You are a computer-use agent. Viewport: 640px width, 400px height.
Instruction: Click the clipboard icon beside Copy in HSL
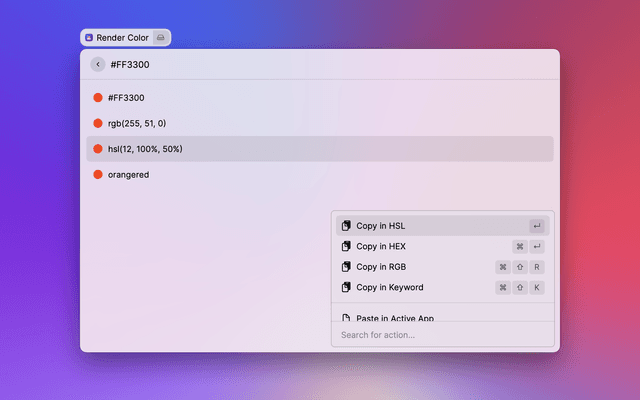(346, 226)
